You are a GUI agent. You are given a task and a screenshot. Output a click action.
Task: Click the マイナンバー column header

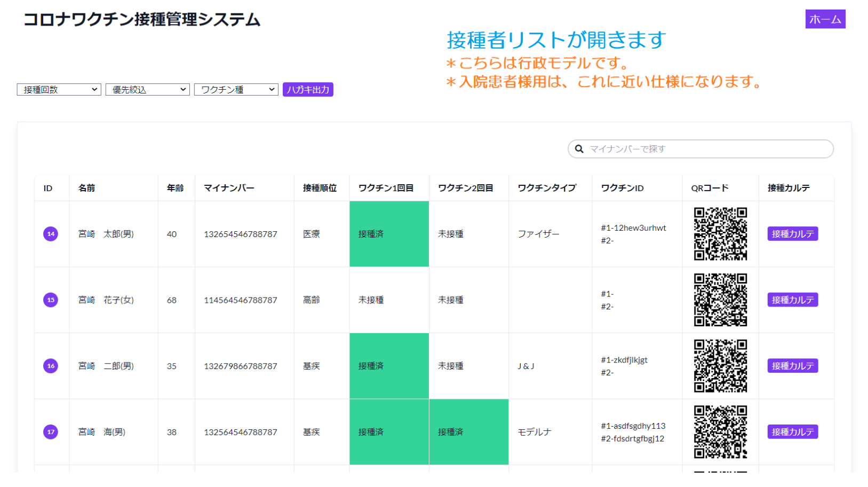click(229, 188)
